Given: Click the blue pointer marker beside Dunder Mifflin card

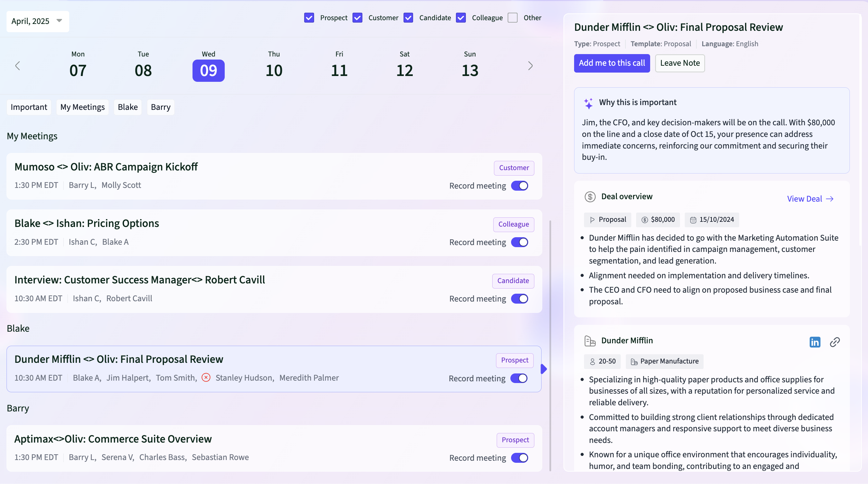Looking at the screenshot, I should [544, 369].
